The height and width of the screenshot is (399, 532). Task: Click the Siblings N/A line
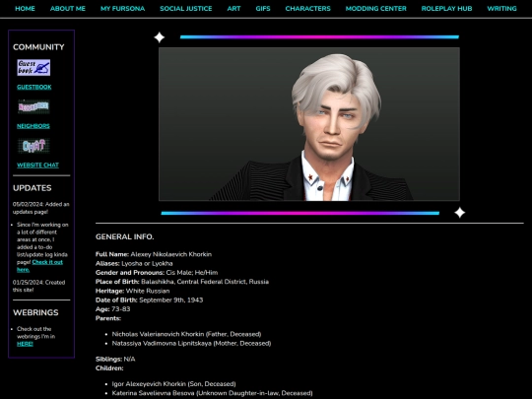click(115, 360)
